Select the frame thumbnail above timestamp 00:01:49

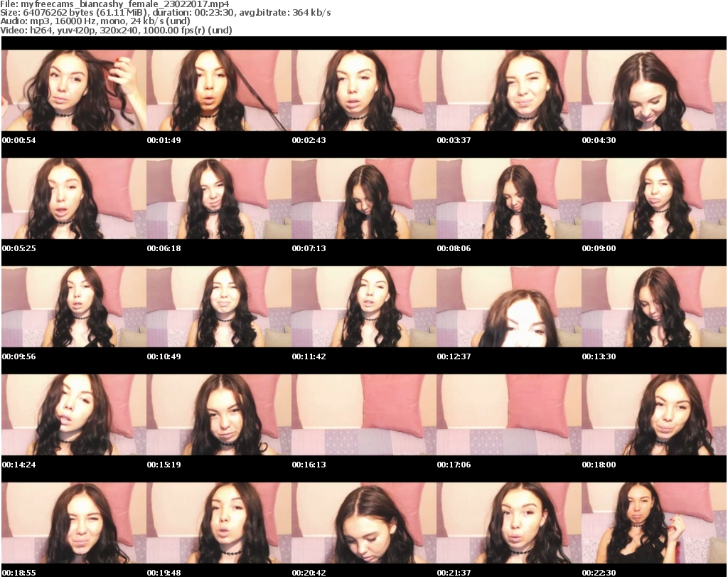click(x=219, y=90)
